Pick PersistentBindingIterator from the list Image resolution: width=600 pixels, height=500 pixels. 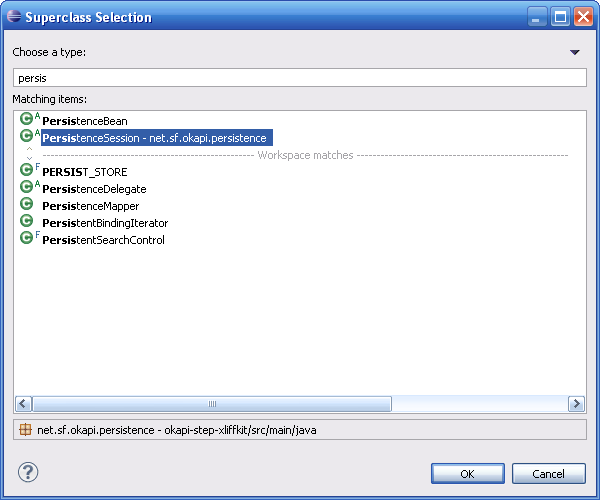[x=105, y=223]
